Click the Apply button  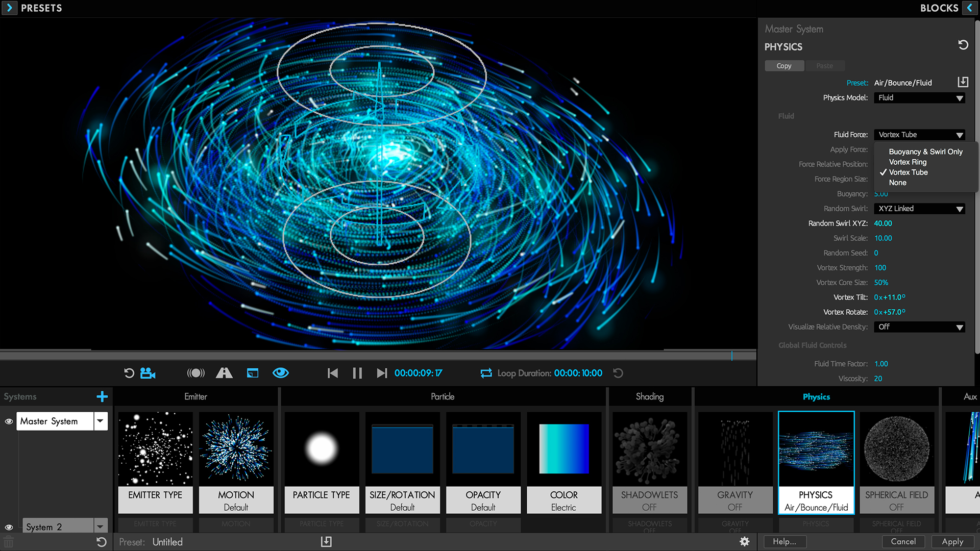(952, 542)
